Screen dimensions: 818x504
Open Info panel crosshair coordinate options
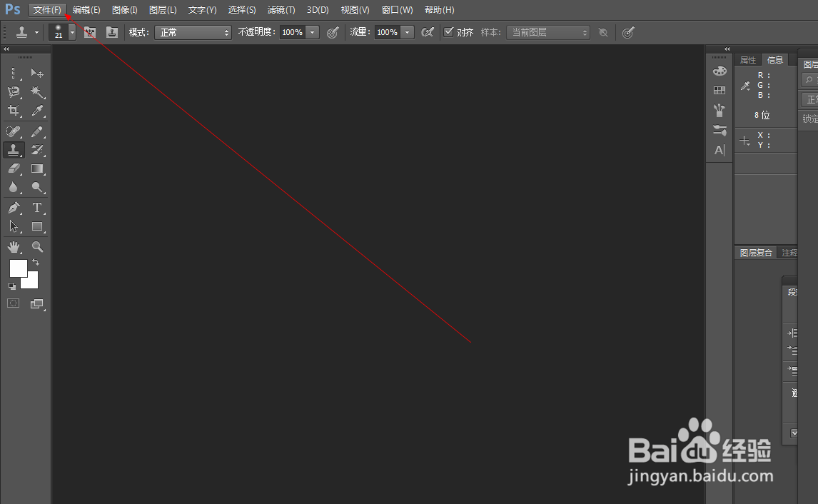(745, 141)
